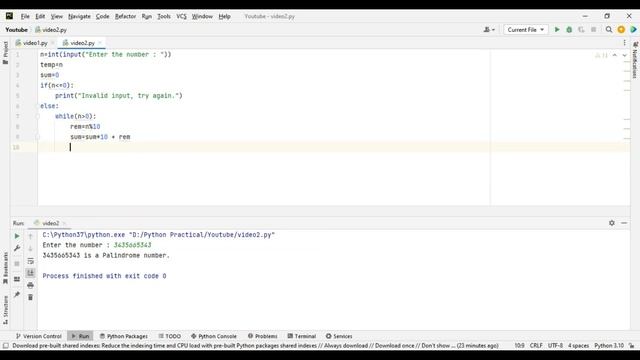This screenshot has height=360, width=640.
Task: Toggle the Project tool window sidebar button
Action: click(x=5, y=53)
